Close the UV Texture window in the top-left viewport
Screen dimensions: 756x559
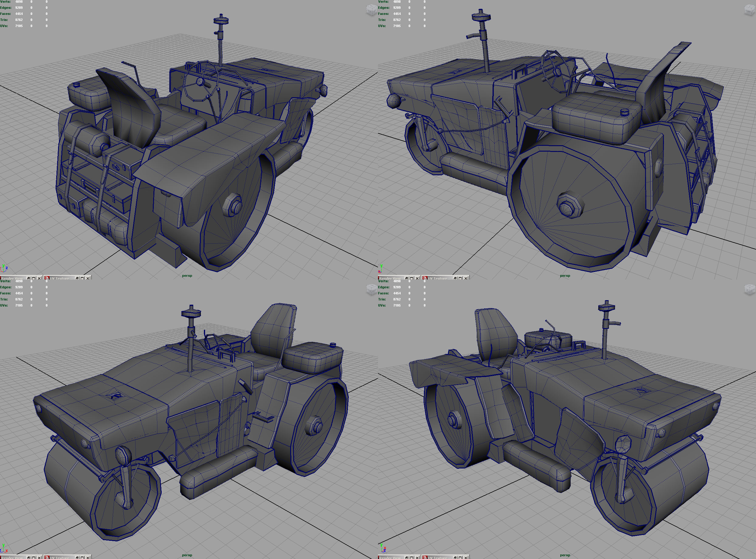pos(88,278)
